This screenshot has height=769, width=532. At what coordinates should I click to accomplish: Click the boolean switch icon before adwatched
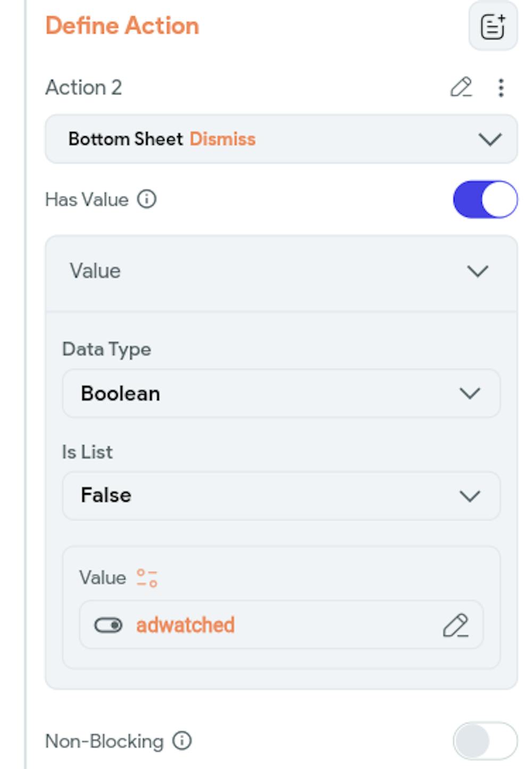[108, 625]
